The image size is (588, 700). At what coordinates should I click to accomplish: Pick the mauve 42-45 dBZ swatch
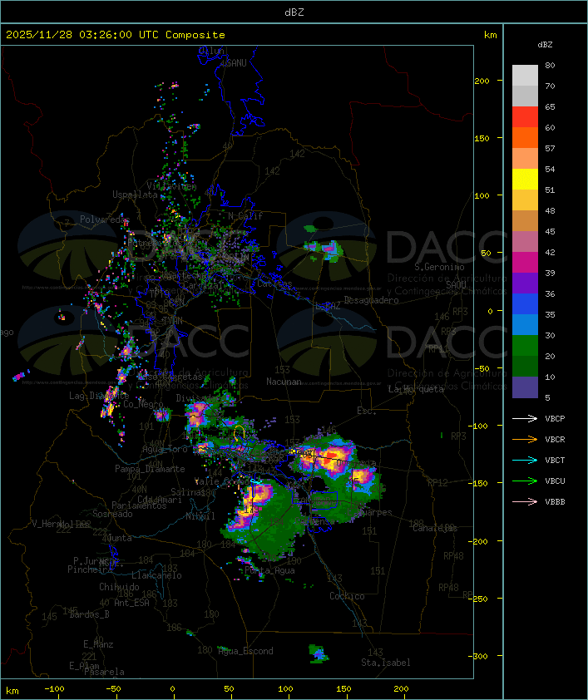click(525, 242)
